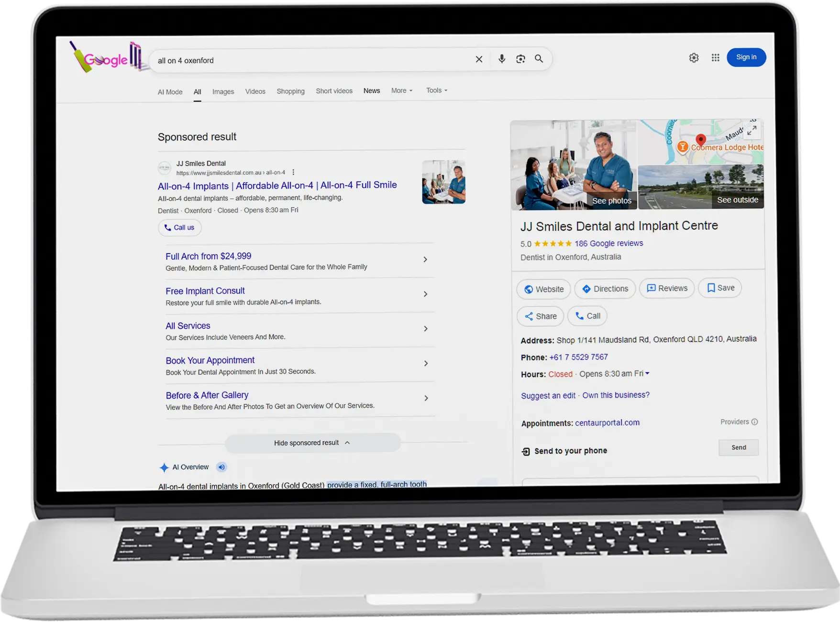Play AI Overview audio speaker icon
840x622 pixels.
221,467
